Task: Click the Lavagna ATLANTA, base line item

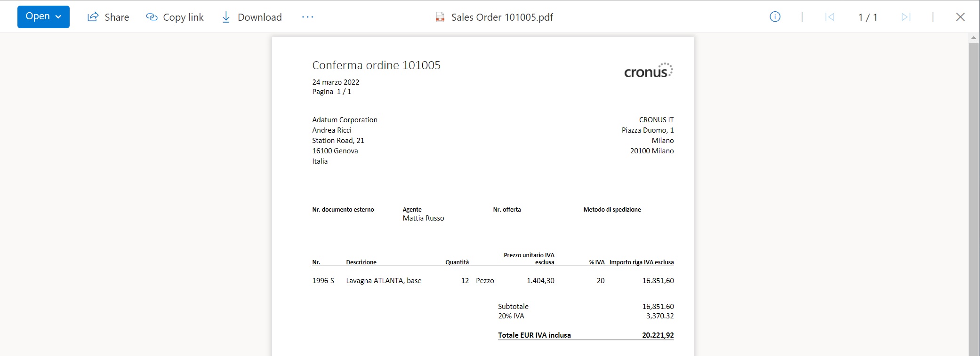Action: click(384, 281)
